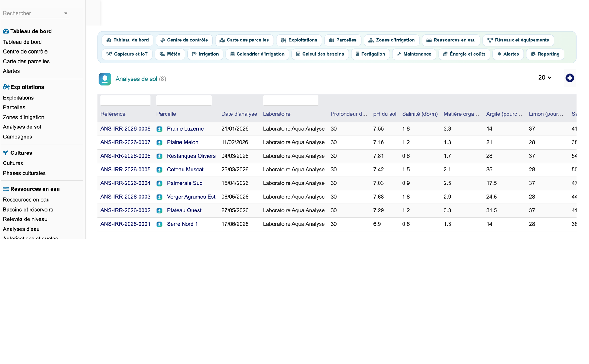The height and width of the screenshot is (364, 589).
Task: Open the Rechercher search dropdown
Action: (35, 13)
